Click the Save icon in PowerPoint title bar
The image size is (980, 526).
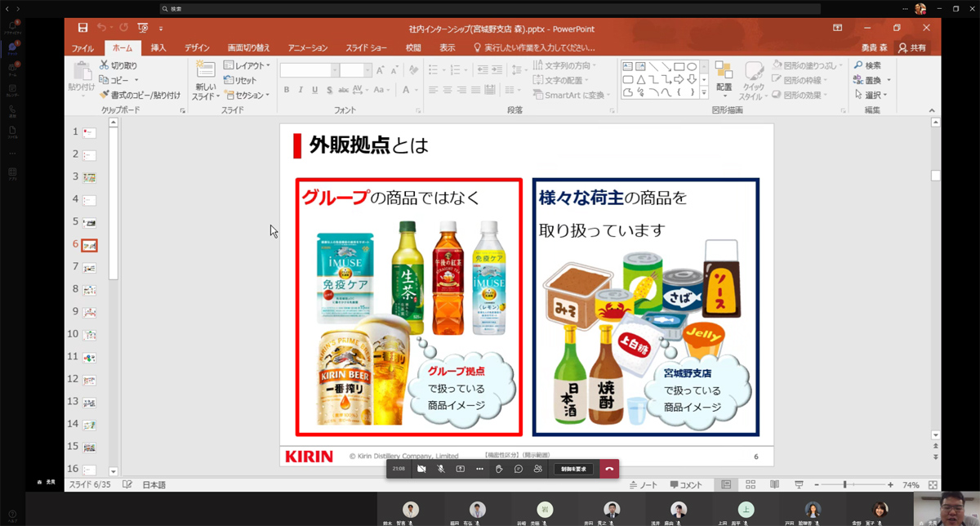[82, 29]
